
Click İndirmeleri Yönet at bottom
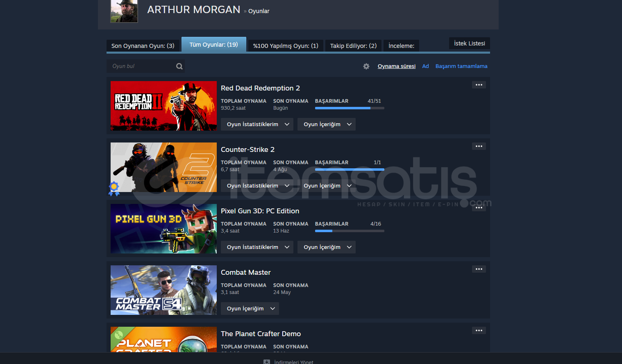(294, 362)
